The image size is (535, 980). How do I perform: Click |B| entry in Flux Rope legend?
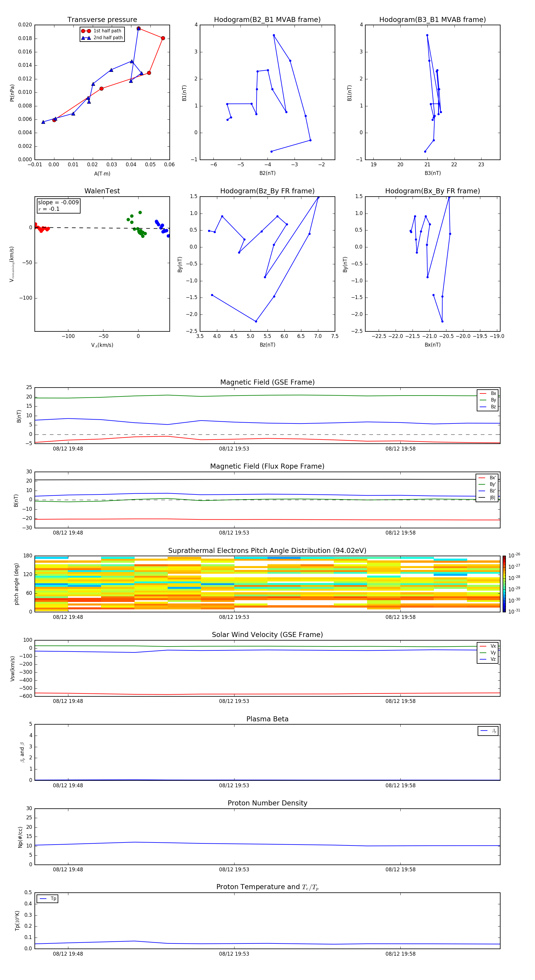coord(493,498)
